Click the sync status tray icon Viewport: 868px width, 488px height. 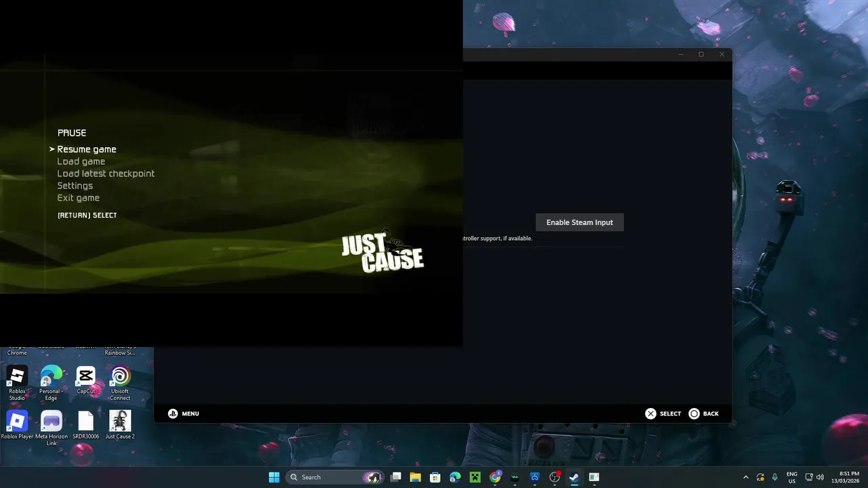tap(760, 477)
